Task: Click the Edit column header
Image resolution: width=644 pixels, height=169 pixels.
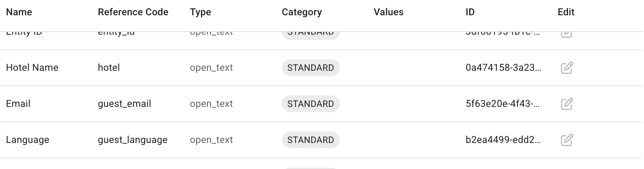Action: pyautogui.click(x=566, y=12)
